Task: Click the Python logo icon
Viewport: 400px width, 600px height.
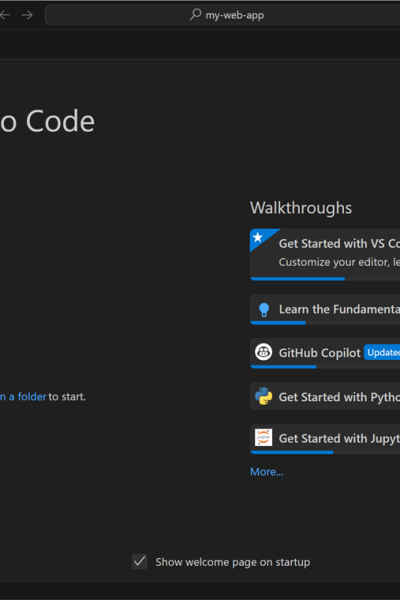Action: [x=264, y=396]
